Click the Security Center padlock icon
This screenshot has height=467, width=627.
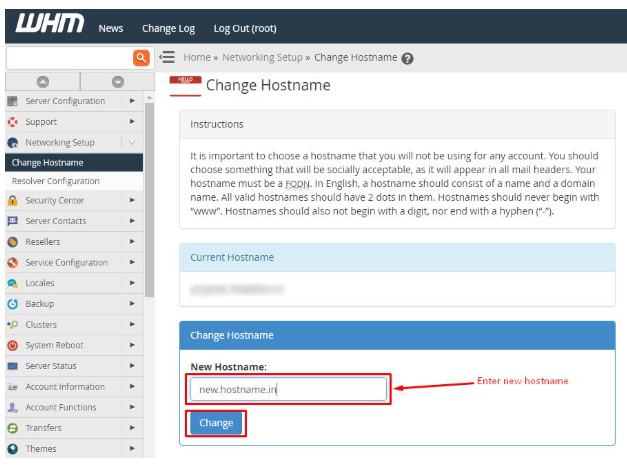point(12,200)
